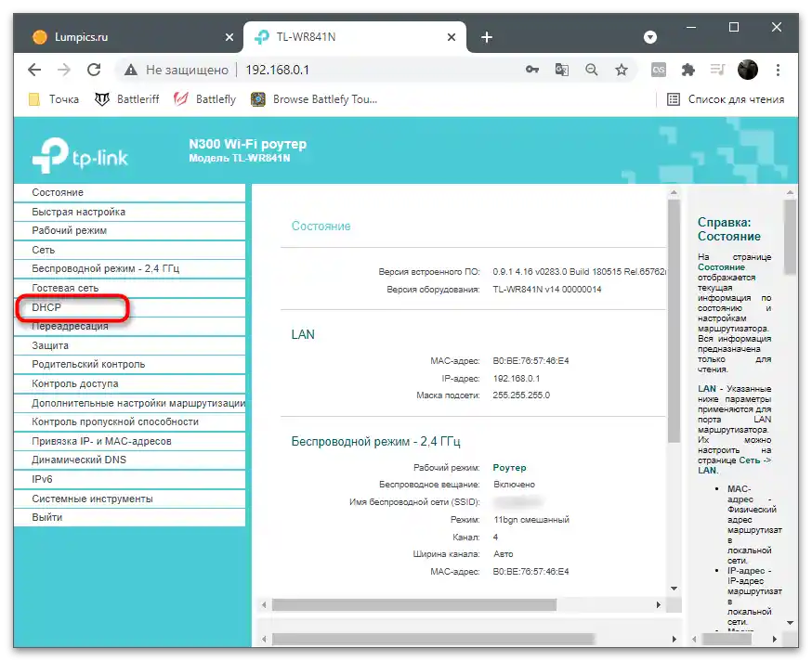The image size is (812, 661).
Task: Open Быстрая настройка in the sidebar
Action: tap(129, 212)
